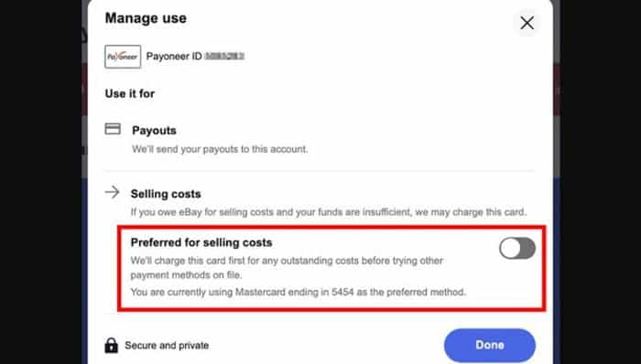Click the Secure and private text
The image size is (641, 364).
point(167,346)
